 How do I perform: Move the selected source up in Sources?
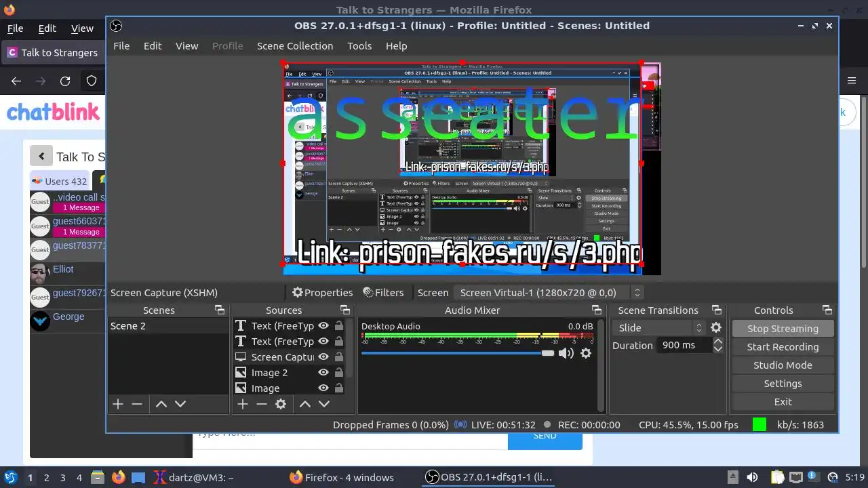(305, 404)
